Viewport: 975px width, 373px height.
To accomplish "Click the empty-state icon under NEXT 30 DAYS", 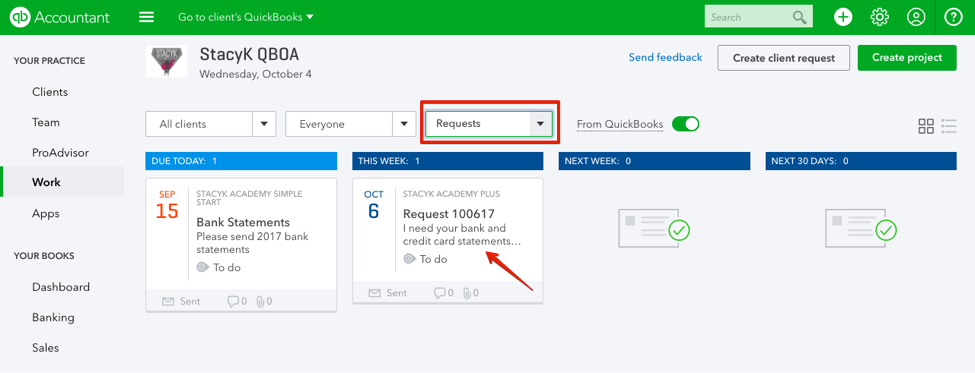I will pyautogui.click(x=861, y=228).
